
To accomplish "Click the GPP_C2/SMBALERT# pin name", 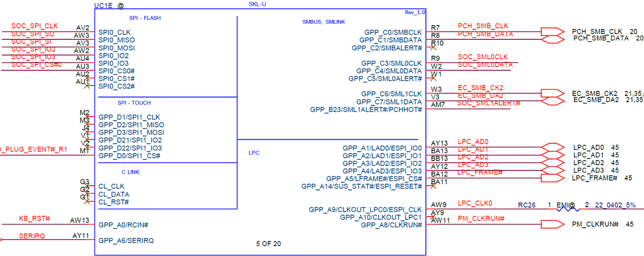I will (387, 48).
